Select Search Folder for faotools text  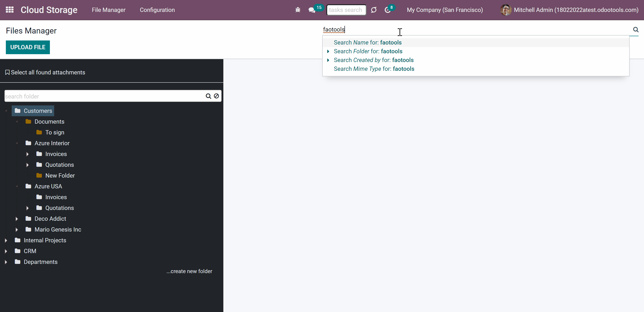pyautogui.click(x=368, y=51)
